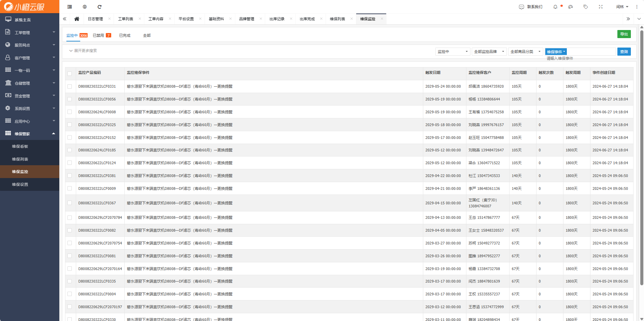Switch to the 已禁用 filter tab
The width and height of the screenshot is (644, 321).
[102, 35]
